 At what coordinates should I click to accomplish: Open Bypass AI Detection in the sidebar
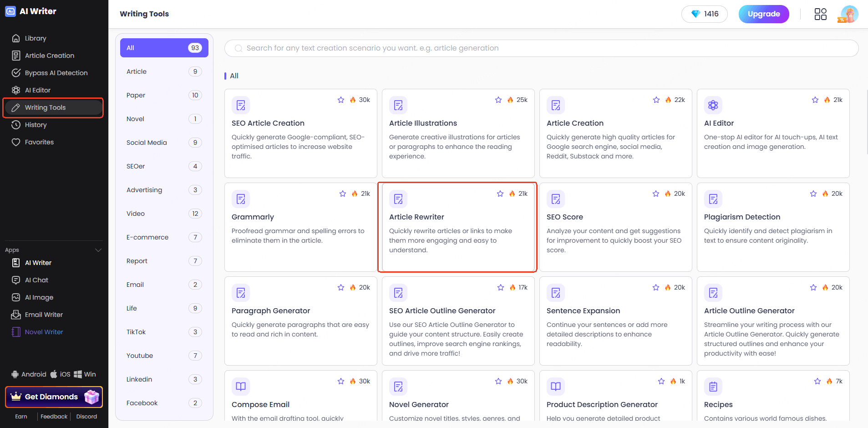[x=53, y=73]
